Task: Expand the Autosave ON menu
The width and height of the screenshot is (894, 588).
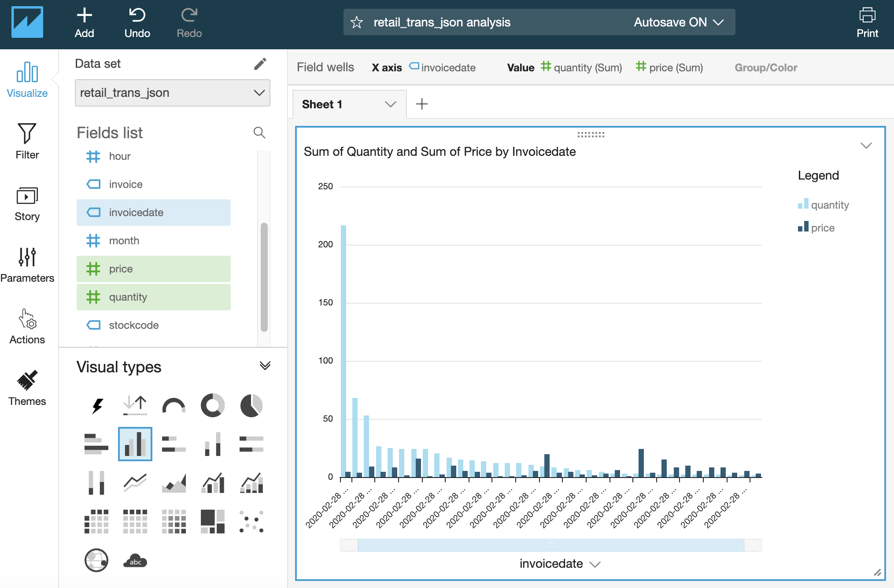Action: [678, 22]
